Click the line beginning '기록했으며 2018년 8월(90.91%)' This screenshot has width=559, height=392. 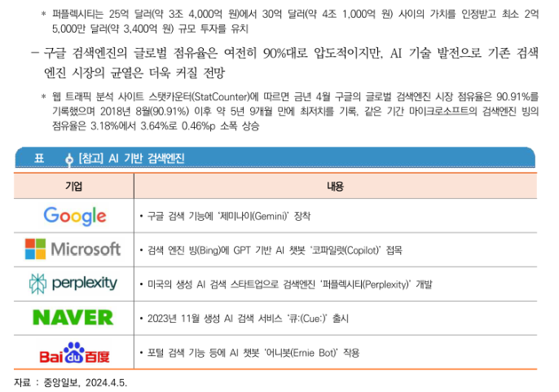(x=295, y=112)
